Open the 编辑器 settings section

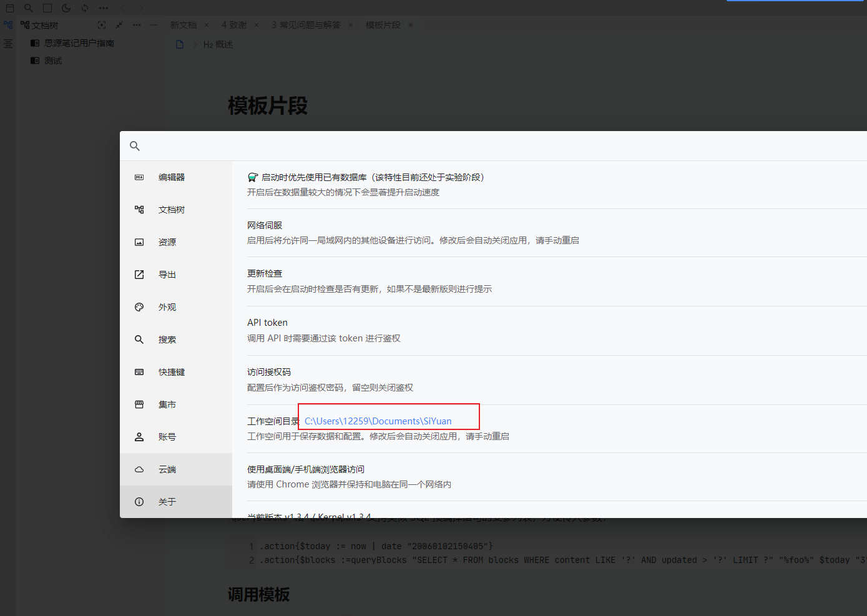tap(171, 177)
